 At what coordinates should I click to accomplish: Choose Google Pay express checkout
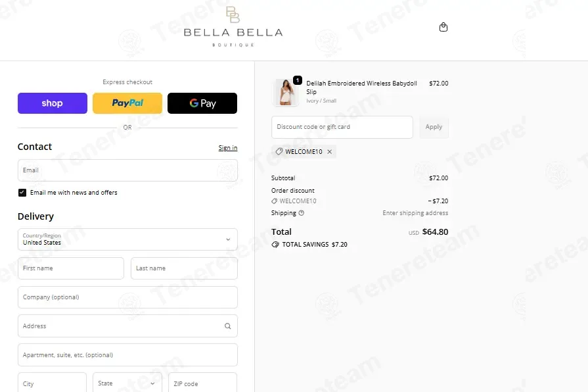pos(202,103)
